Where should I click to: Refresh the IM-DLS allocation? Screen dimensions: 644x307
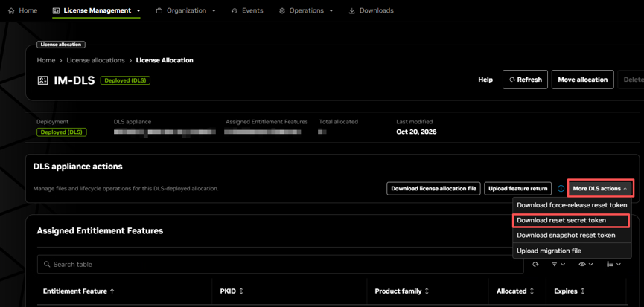[x=526, y=80]
